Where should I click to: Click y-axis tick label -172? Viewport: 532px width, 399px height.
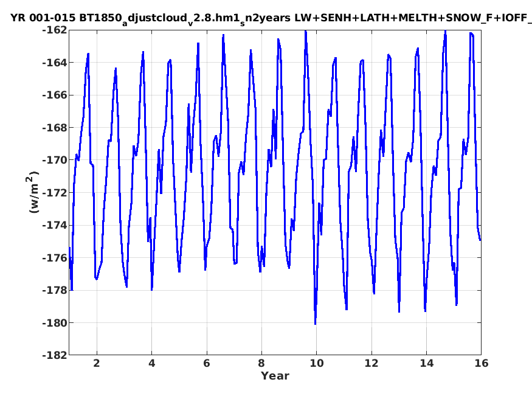click(x=55, y=192)
